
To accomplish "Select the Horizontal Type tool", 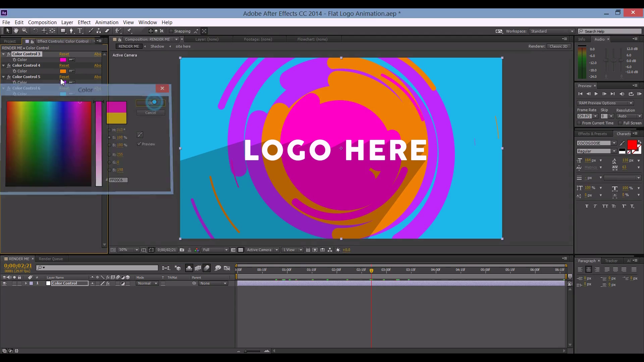I will (80, 31).
